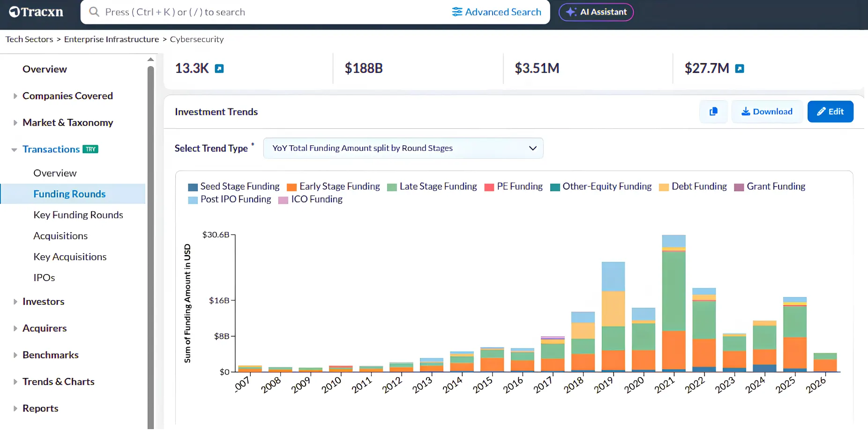Open external link icon beside $27.7M

pos(740,69)
